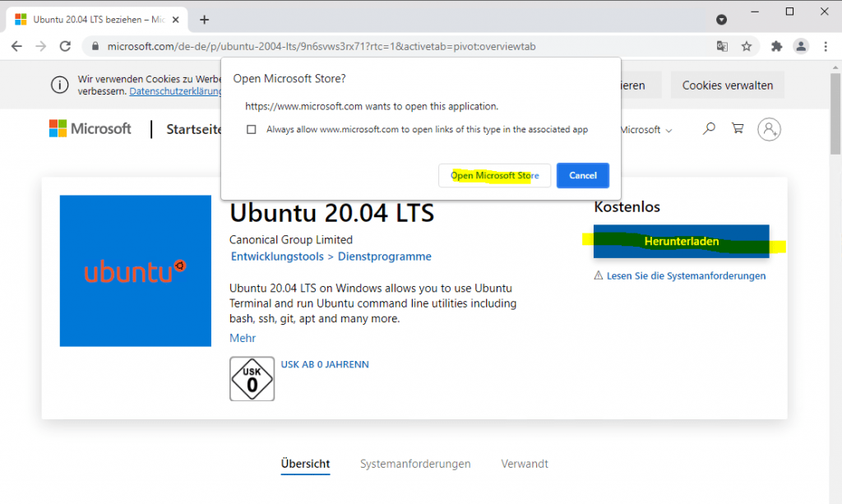Click the Microsoft logo
This screenshot has height=504, width=842.
coord(90,129)
